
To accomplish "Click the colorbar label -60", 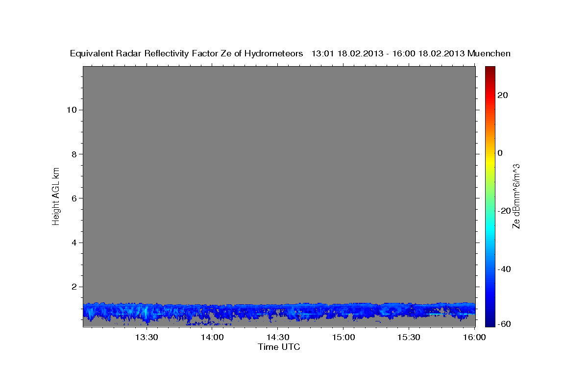I will click(x=504, y=324).
